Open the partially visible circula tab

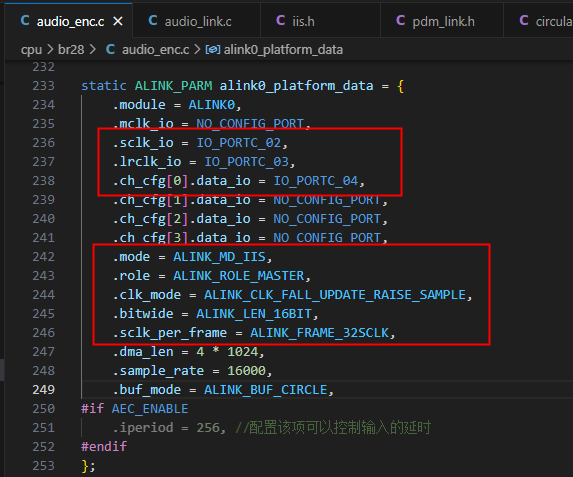(x=539, y=20)
